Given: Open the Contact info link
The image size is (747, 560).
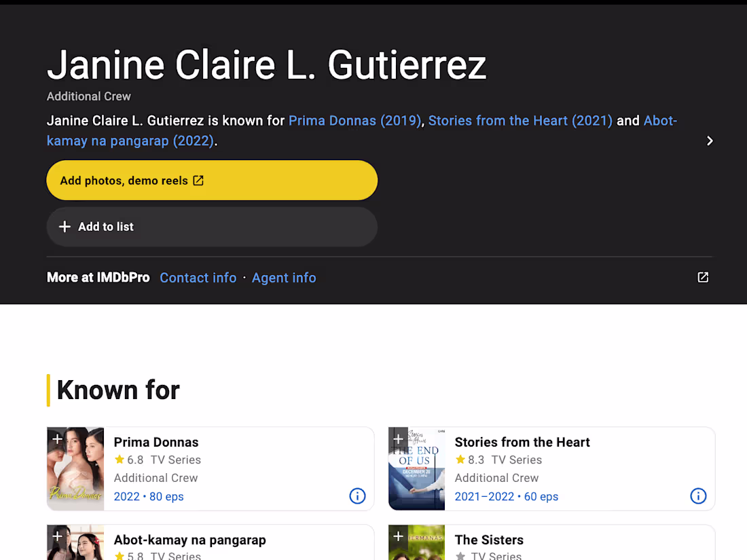Looking at the screenshot, I should pos(198,278).
